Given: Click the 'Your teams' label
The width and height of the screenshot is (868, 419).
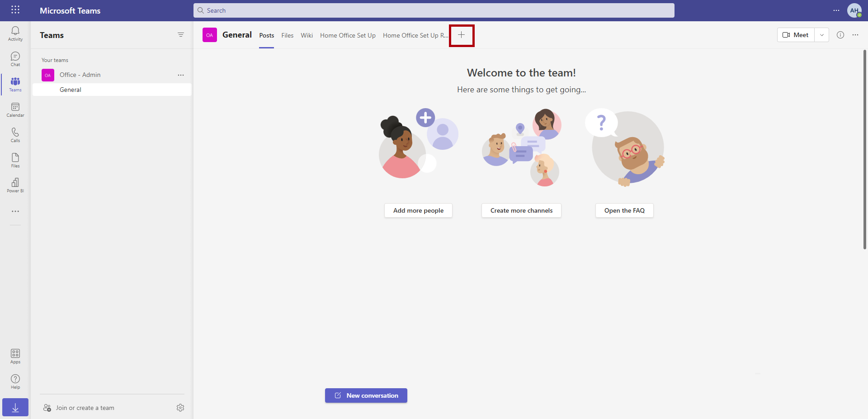Looking at the screenshot, I should click(x=55, y=60).
